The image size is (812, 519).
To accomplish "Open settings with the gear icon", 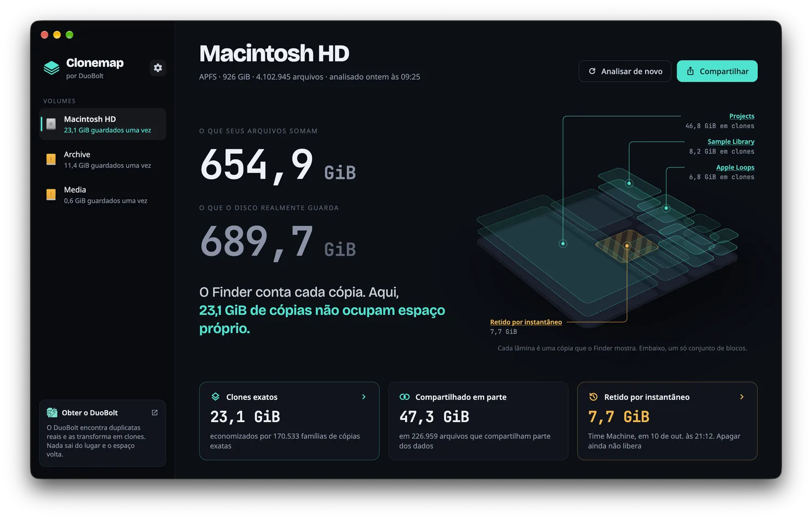I will (x=158, y=68).
